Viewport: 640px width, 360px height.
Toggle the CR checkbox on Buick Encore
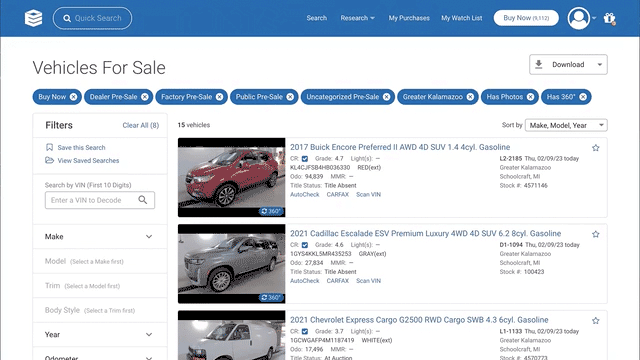[305, 159]
